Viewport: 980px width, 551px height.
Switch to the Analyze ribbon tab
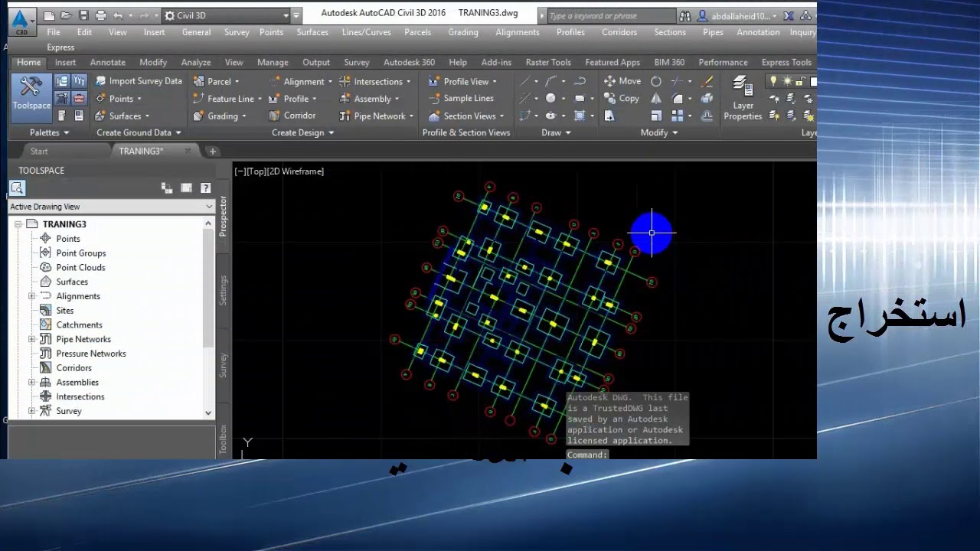196,62
